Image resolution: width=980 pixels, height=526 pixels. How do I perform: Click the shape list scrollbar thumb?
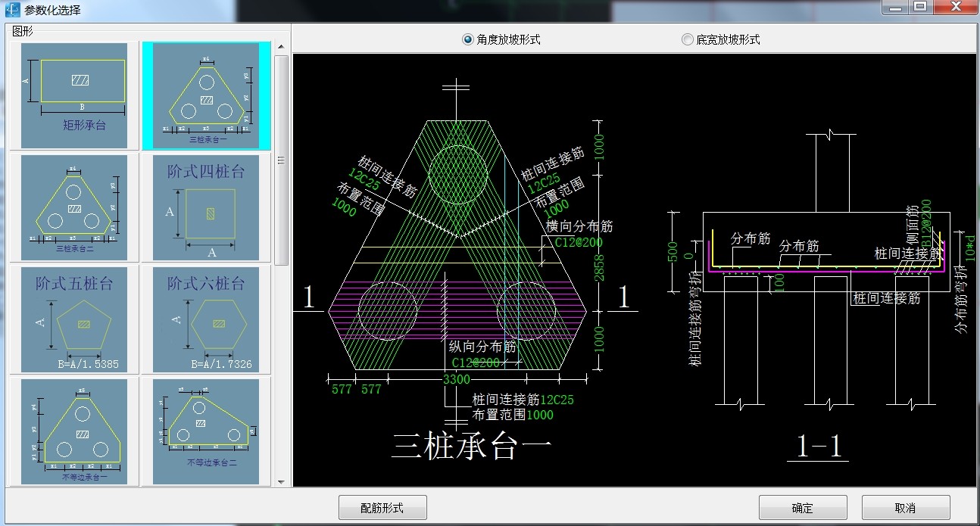click(x=281, y=160)
